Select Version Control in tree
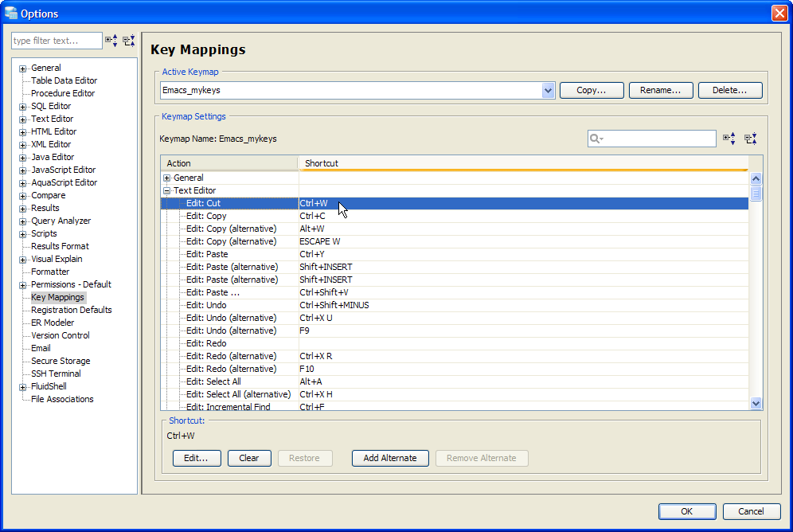The image size is (793, 532). pos(61,335)
